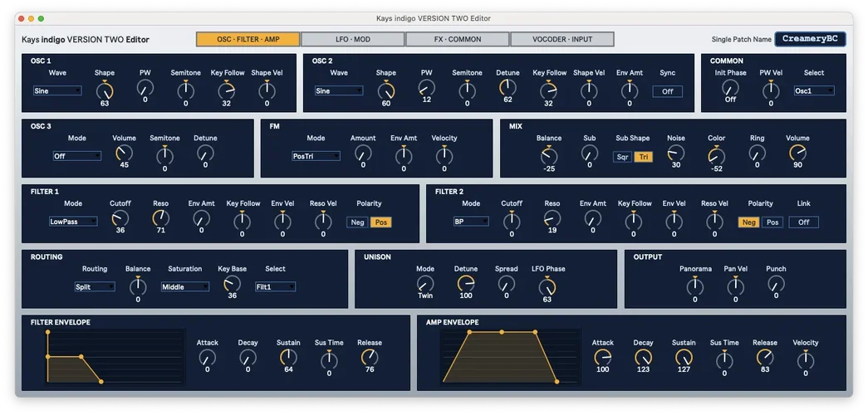Select the OSC · FILTER · AMP tab
Image resolution: width=868 pixels, height=415 pixels.
pyautogui.click(x=248, y=39)
